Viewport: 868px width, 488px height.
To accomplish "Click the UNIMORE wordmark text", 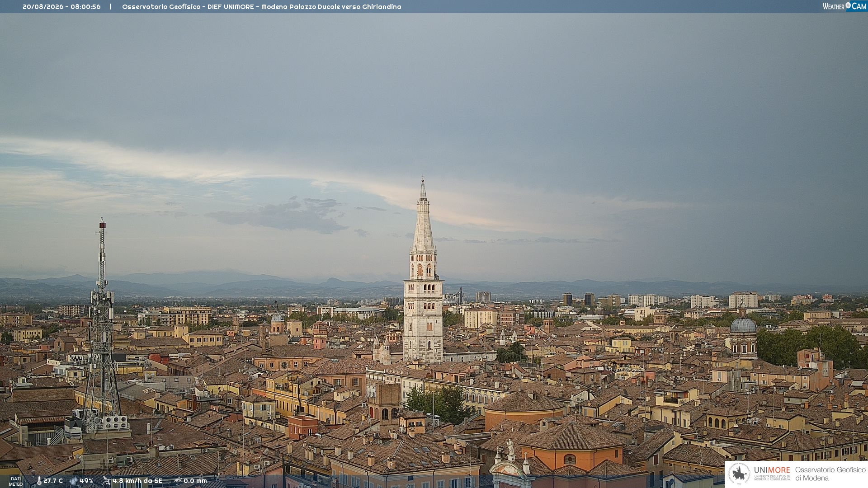I will (772, 470).
